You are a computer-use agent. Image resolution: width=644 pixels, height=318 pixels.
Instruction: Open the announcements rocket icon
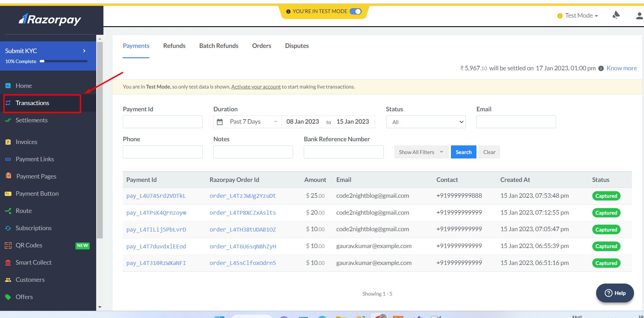click(616, 15)
